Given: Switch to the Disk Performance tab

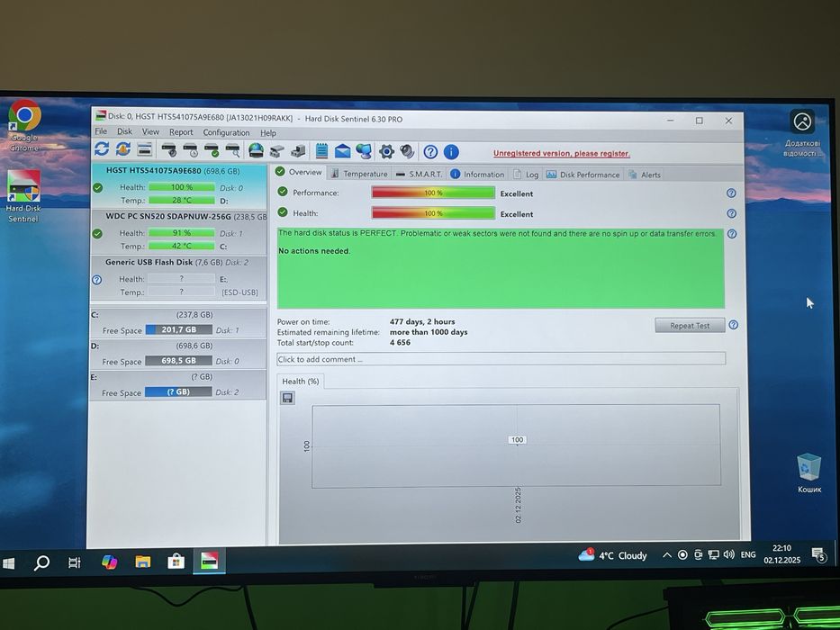Looking at the screenshot, I should click(583, 175).
